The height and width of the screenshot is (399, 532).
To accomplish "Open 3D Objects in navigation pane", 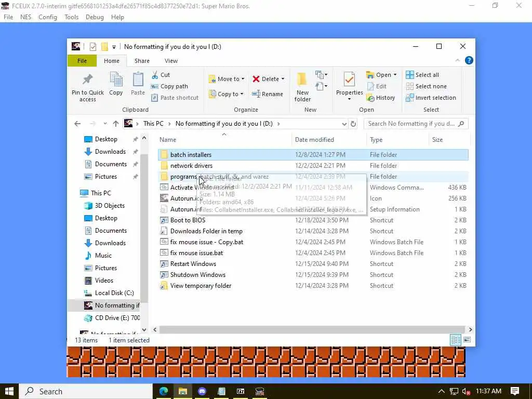I will click(x=104, y=206).
